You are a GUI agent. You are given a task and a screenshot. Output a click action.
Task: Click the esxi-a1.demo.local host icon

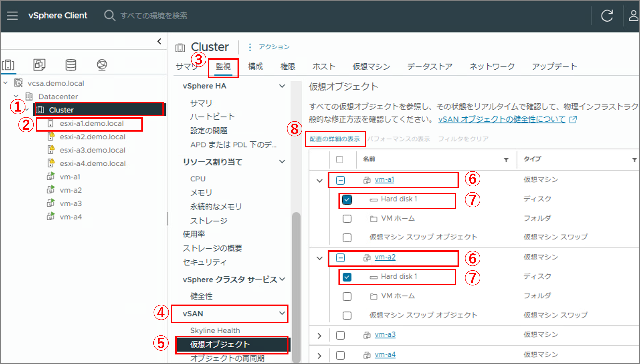point(51,123)
